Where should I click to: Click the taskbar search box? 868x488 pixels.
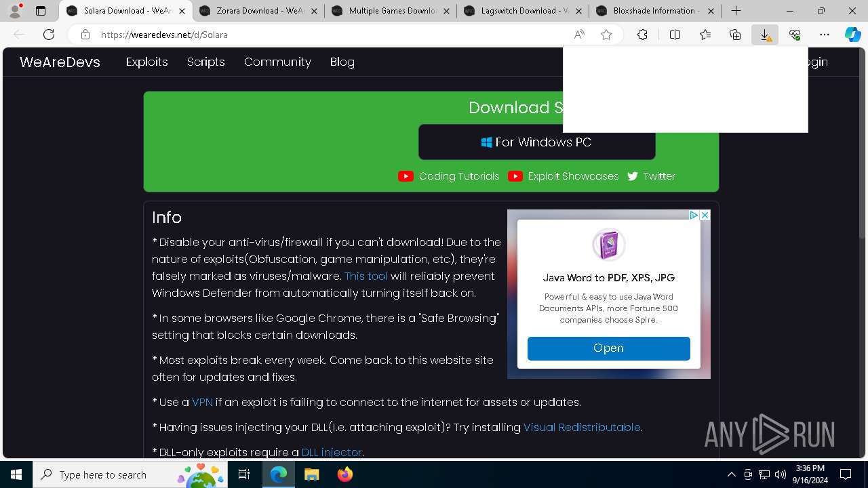point(131,474)
